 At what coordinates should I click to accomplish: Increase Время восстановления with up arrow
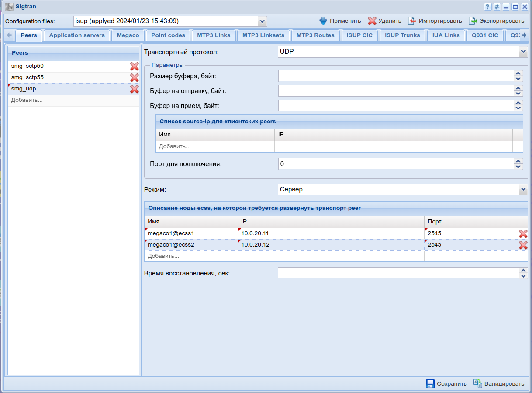(x=523, y=270)
